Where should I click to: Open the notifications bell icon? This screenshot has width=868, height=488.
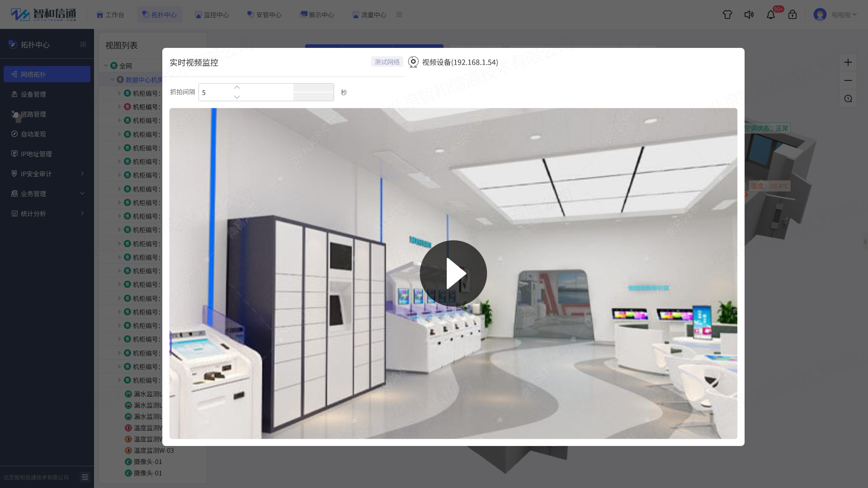coord(771,14)
